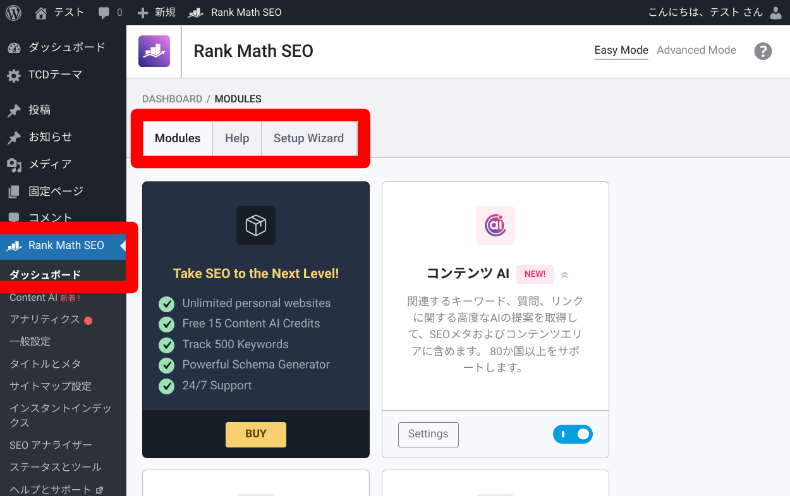Click the home icon beside site name
The width and height of the screenshot is (790, 496).
pyautogui.click(x=41, y=12)
